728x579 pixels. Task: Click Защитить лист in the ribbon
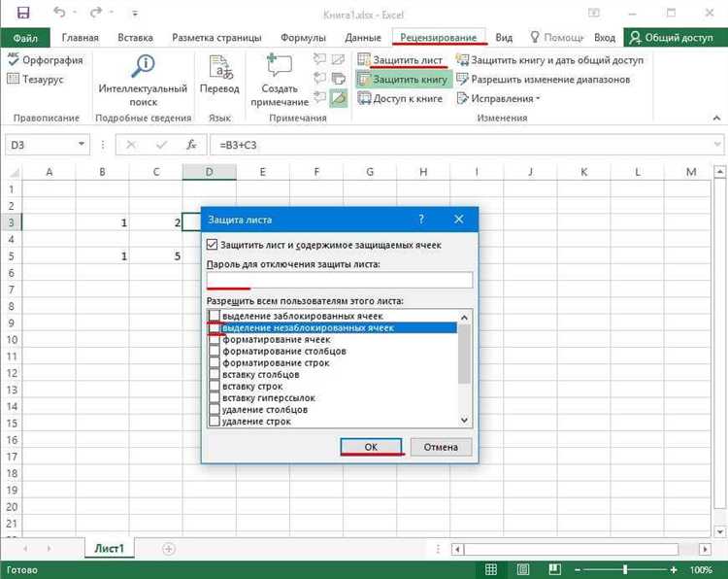[401, 60]
